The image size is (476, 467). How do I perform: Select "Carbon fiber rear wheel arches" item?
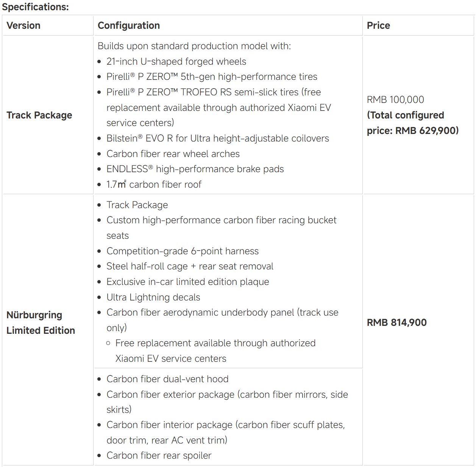[173, 154]
